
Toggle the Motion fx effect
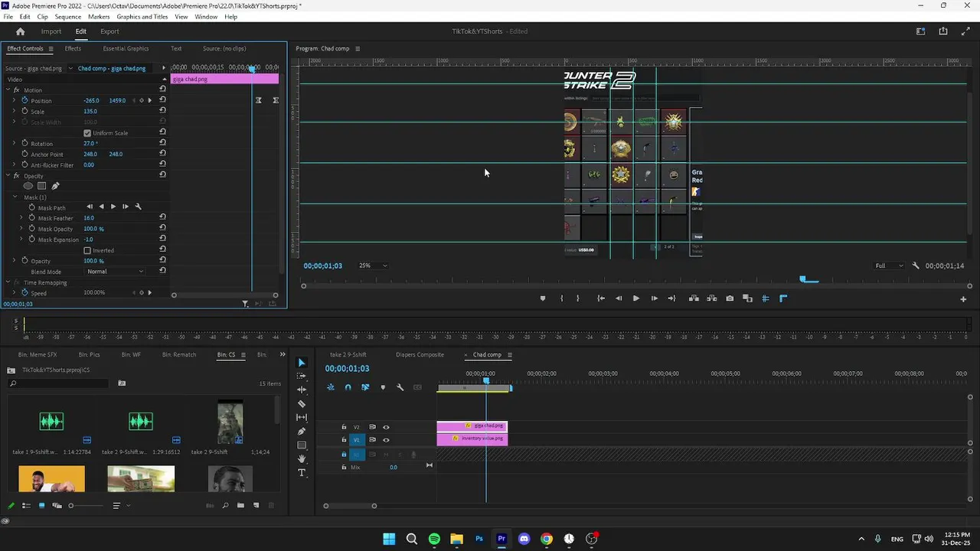[x=16, y=90]
